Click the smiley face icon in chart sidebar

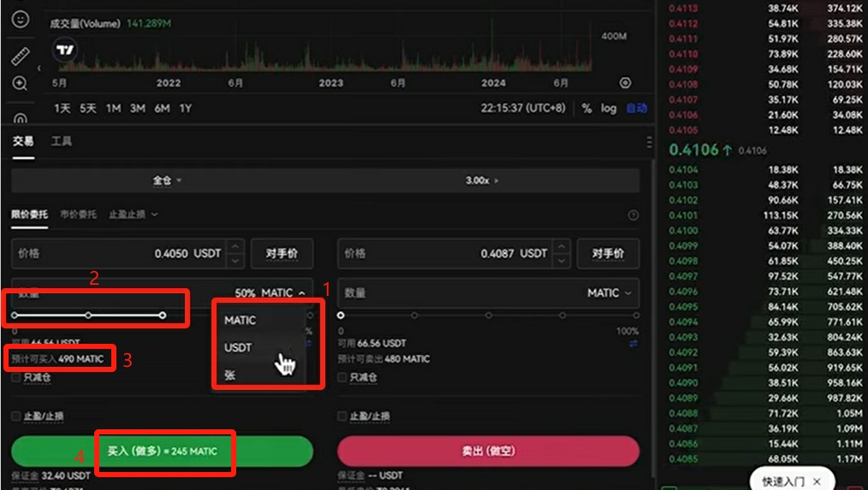[x=21, y=20]
